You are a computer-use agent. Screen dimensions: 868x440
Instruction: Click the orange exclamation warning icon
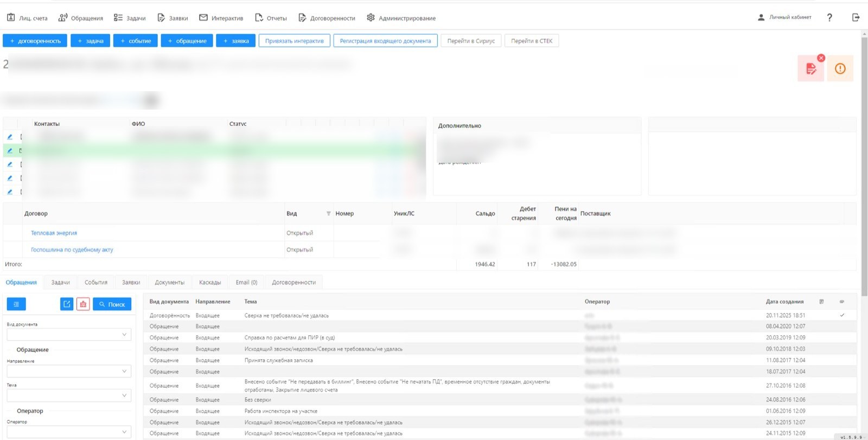click(840, 68)
